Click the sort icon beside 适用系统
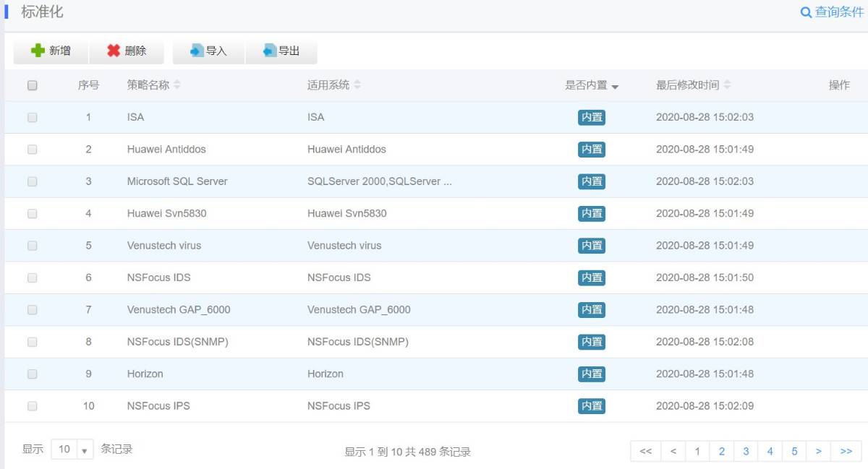This screenshot has width=868, height=469. 357,85
